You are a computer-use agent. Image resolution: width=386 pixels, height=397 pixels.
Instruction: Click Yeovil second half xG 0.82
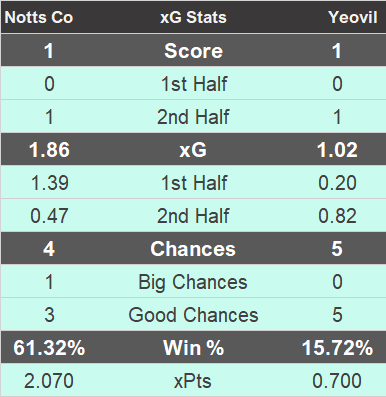[x=337, y=216]
